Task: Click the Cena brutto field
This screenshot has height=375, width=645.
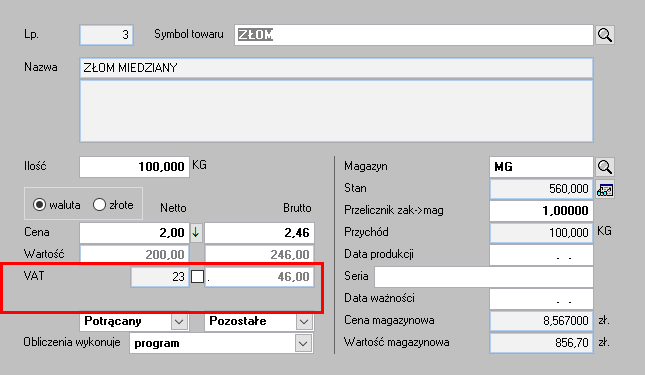Action: click(260, 233)
